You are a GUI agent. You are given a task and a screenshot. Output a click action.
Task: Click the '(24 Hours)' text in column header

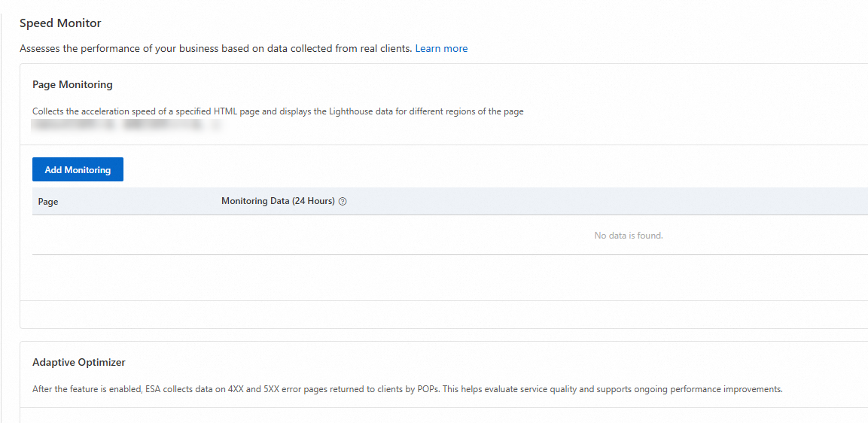click(313, 201)
